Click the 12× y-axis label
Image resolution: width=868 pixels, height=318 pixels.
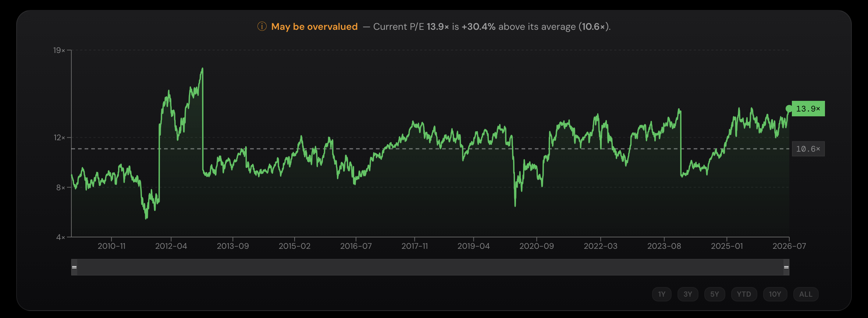59,137
